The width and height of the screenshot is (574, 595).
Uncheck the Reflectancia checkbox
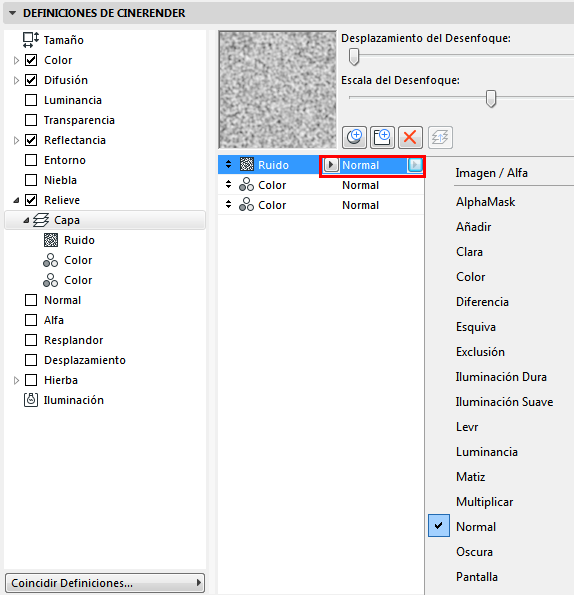point(31,140)
